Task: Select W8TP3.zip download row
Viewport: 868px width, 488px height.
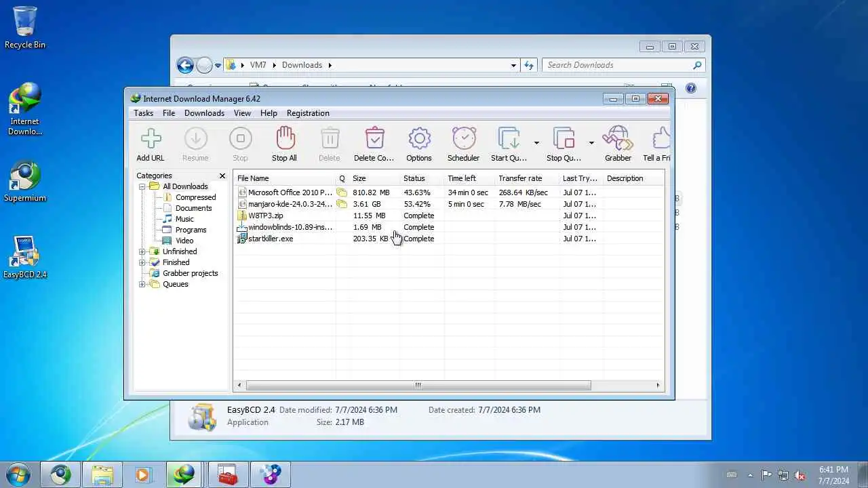Action: pyautogui.click(x=449, y=216)
